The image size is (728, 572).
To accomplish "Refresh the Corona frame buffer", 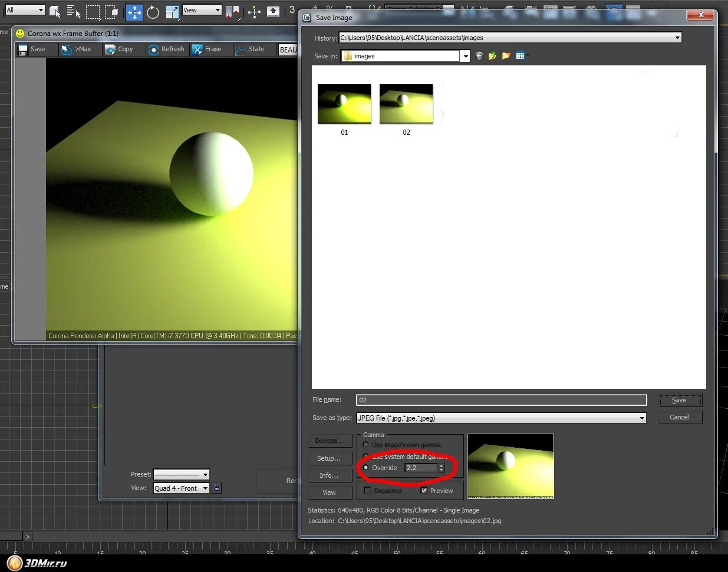I will (x=167, y=49).
